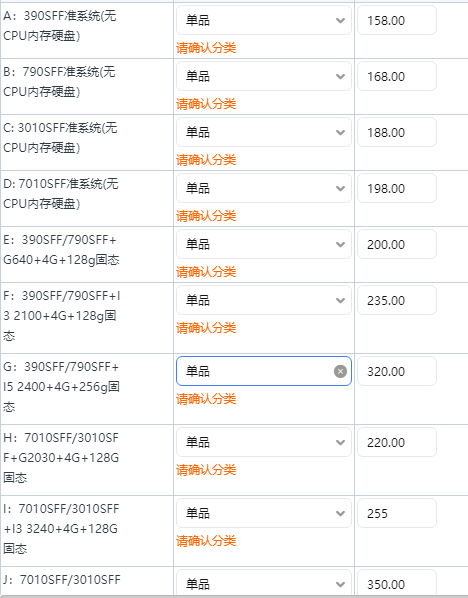Click chevron arrow in row F category
Screen dimensions: 468x598
340,301
